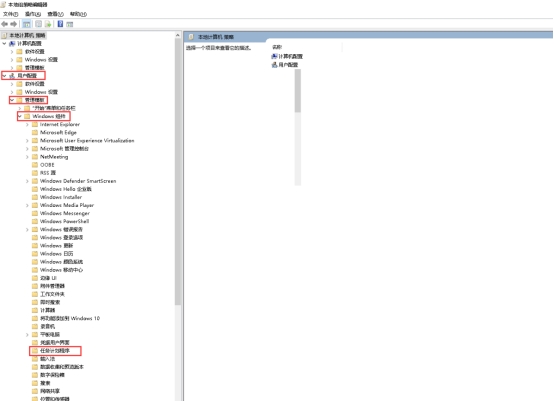Select the Microsoft Edge folder
This screenshot has width=554, height=401.
coord(58,132)
